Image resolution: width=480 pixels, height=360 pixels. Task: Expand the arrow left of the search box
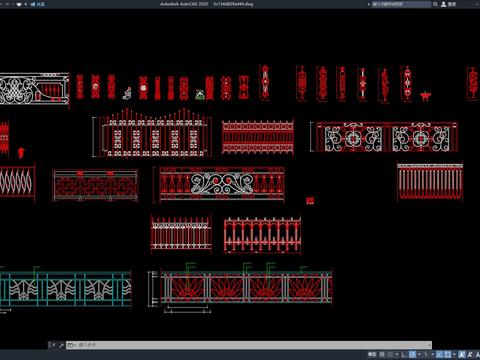369,4
